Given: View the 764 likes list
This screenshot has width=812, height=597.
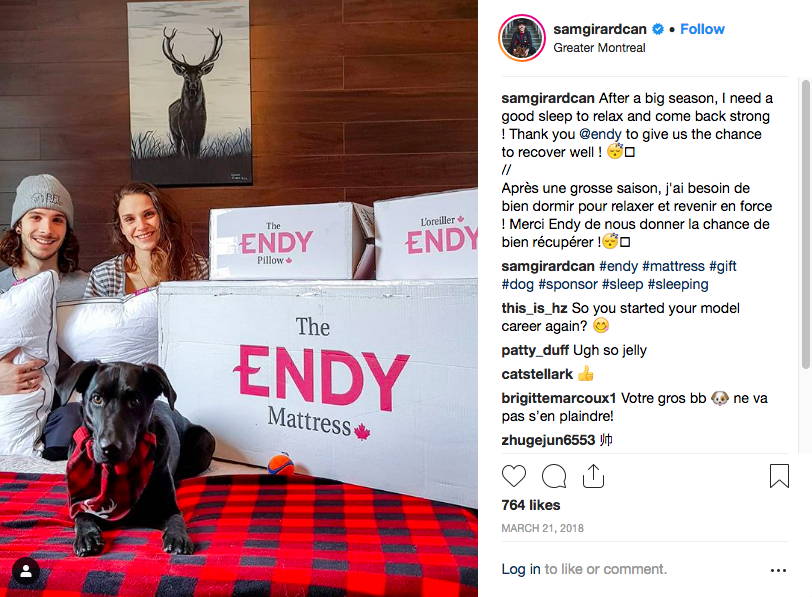Looking at the screenshot, I should click(x=531, y=505).
